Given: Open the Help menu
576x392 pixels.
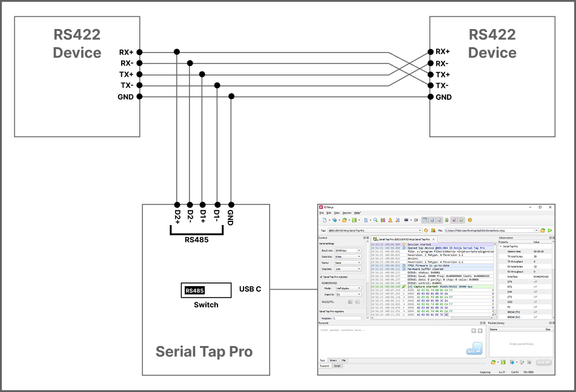Looking at the screenshot, I should click(357, 213).
